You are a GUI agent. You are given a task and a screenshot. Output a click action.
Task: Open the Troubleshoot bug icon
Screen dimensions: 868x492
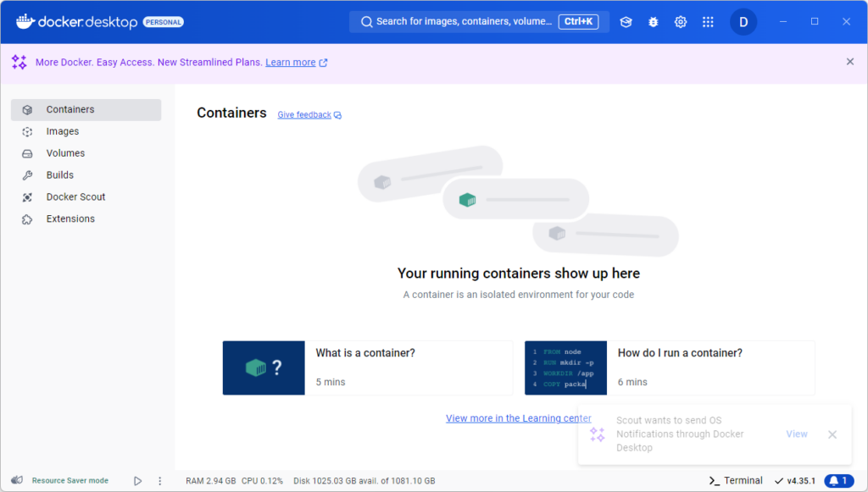(653, 22)
